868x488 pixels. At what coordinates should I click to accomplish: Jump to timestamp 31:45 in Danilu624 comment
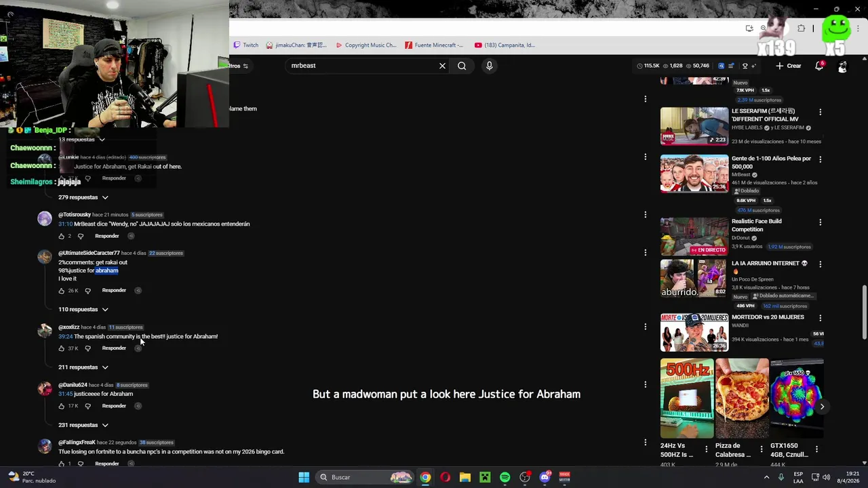(x=65, y=394)
